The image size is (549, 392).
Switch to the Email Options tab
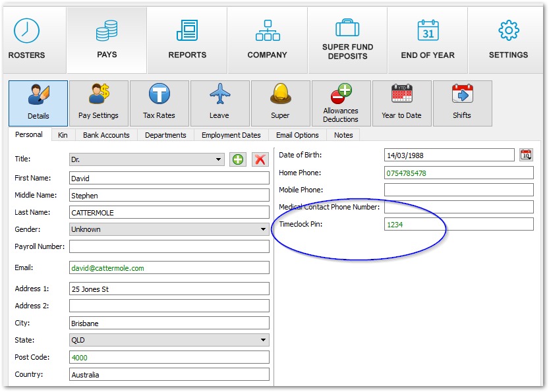point(297,135)
